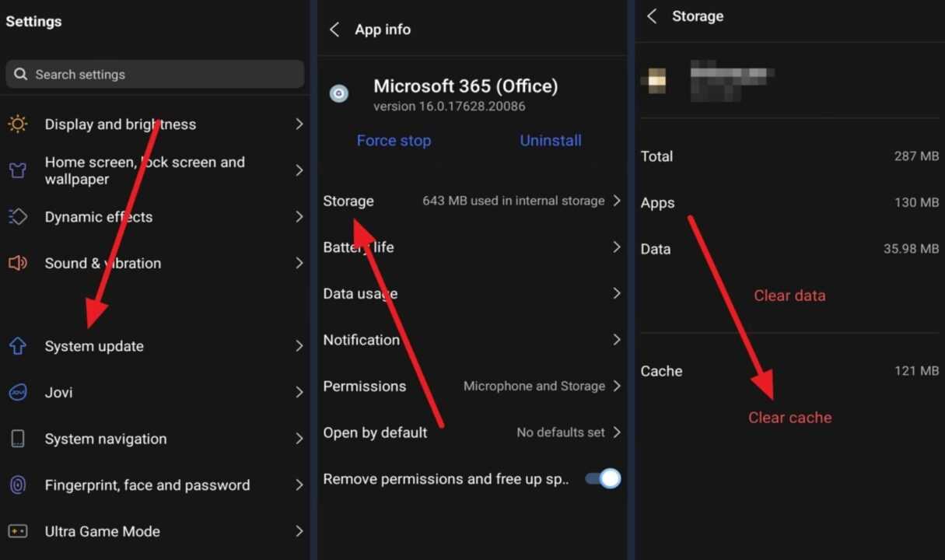945x560 pixels.
Task: Open Data usage chevron
Action: 617,293
